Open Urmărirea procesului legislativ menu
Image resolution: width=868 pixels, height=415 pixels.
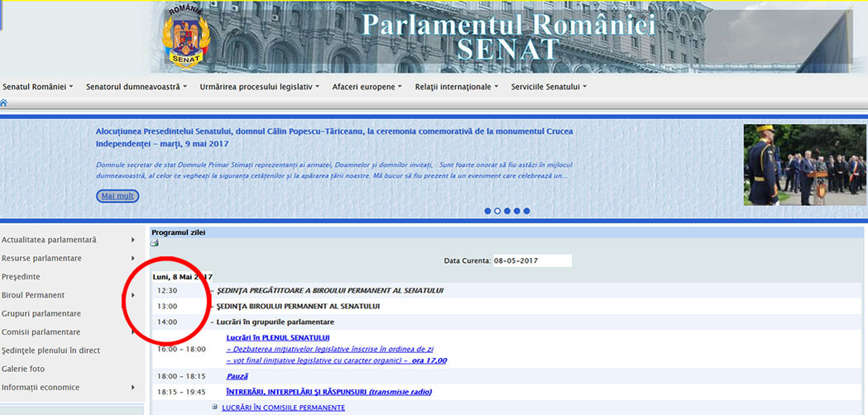point(260,87)
